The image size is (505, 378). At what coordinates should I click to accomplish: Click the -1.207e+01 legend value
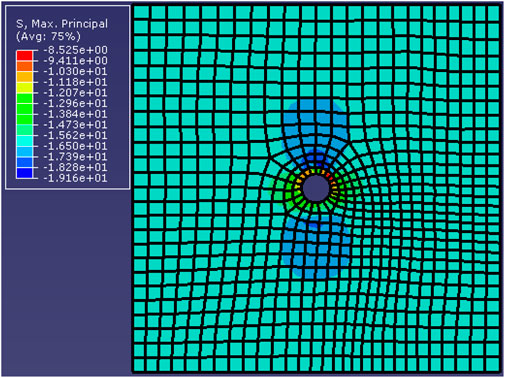point(76,93)
